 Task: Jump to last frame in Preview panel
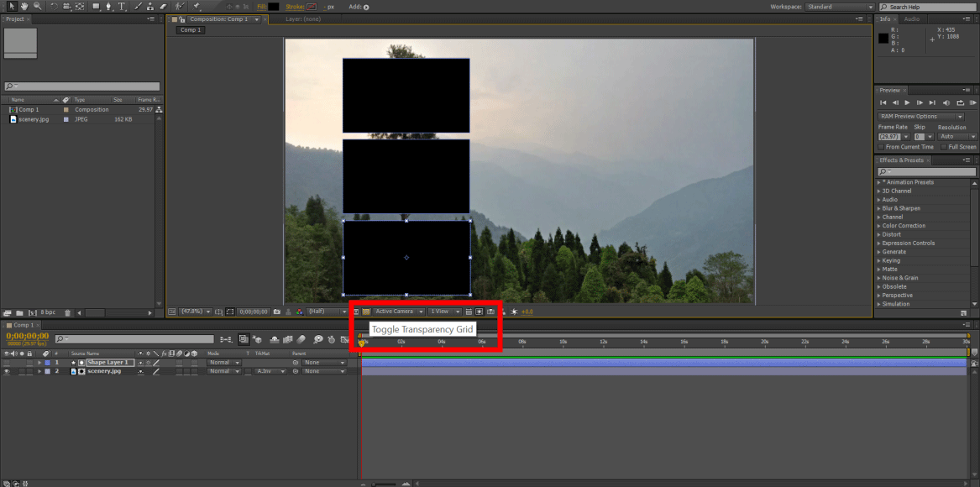pyautogui.click(x=932, y=102)
